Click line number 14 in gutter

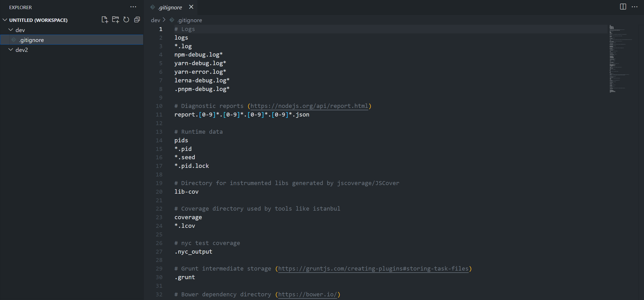point(159,140)
